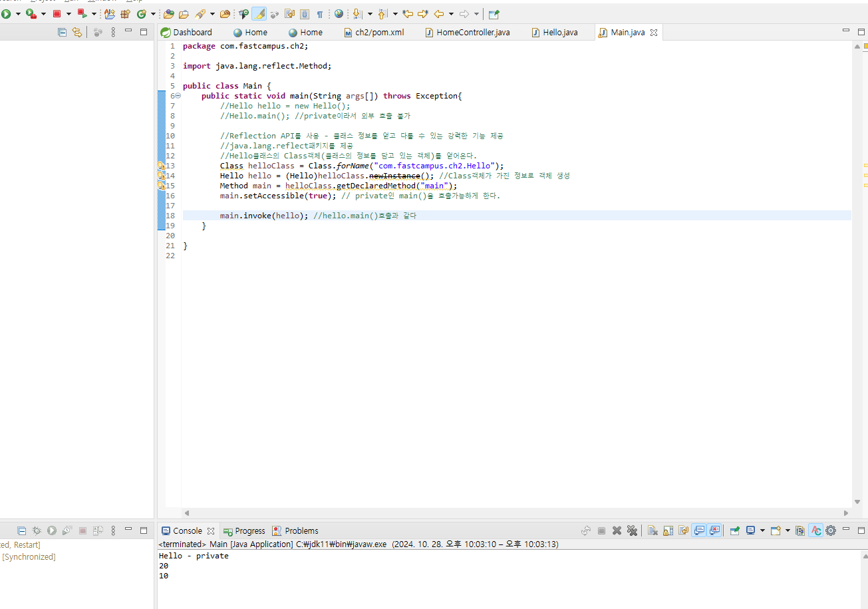The width and height of the screenshot is (868, 609).
Task: Click the green Run button in toolbar
Action: click(x=5, y=13)
